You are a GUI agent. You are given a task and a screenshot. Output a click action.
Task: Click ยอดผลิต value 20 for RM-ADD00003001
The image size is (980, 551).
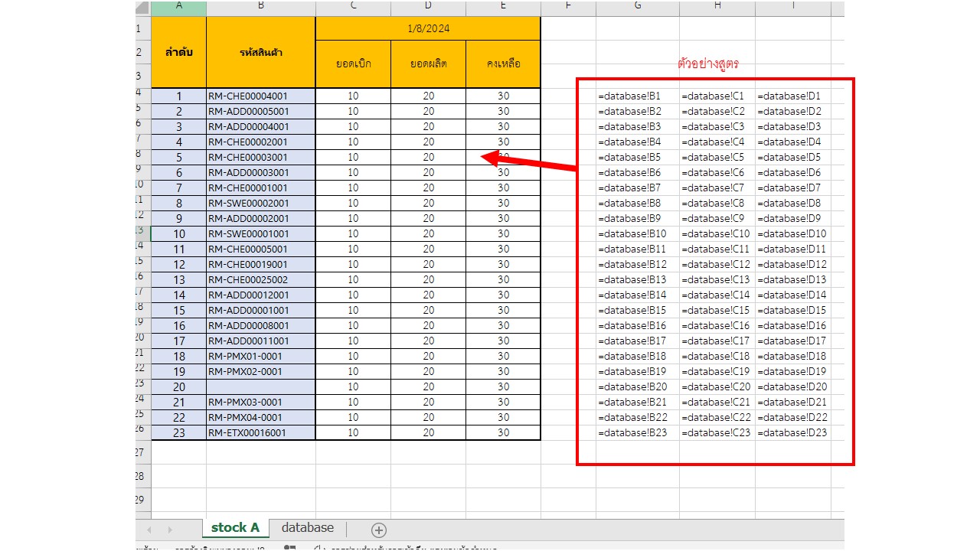coord(428,173)
